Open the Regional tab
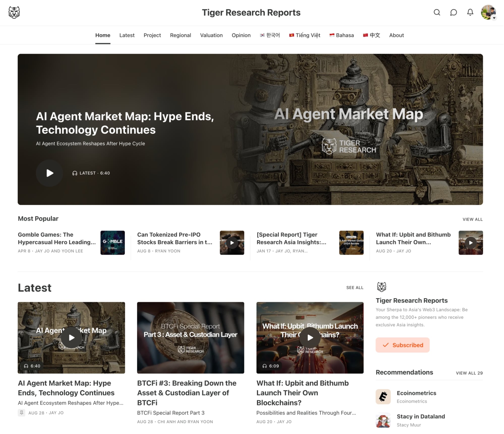The image size is (504, 434). tap(181, 35)
